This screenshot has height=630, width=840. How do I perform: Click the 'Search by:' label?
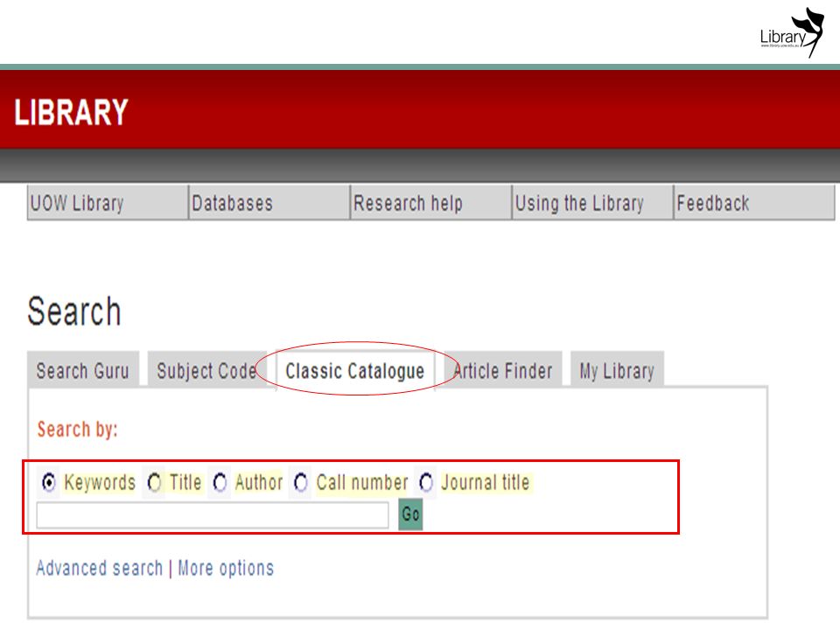click(x=77, y=430)
